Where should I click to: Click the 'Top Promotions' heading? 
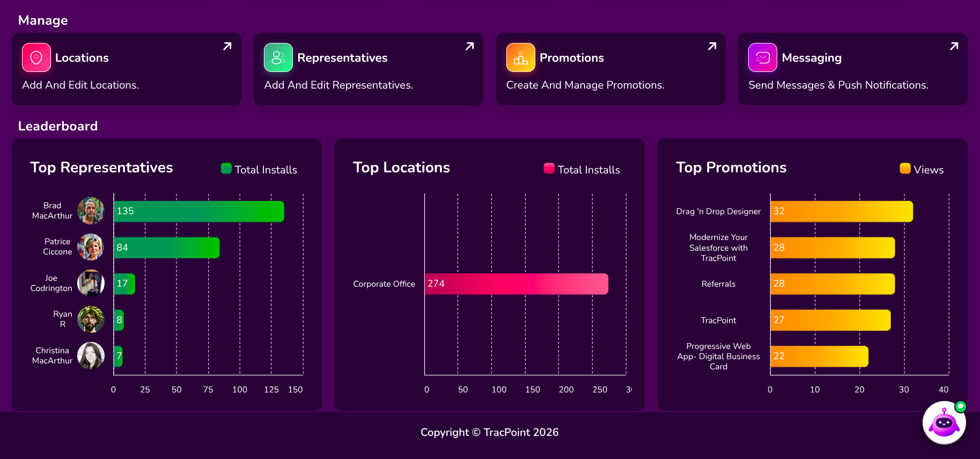[x=731, y=167]
